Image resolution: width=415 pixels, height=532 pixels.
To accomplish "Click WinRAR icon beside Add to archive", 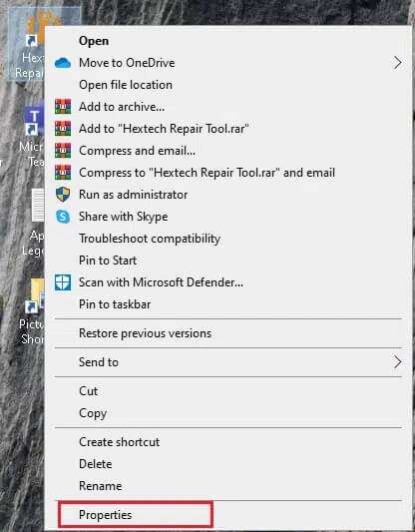I will pyautogui.click(x=63, y=107).
